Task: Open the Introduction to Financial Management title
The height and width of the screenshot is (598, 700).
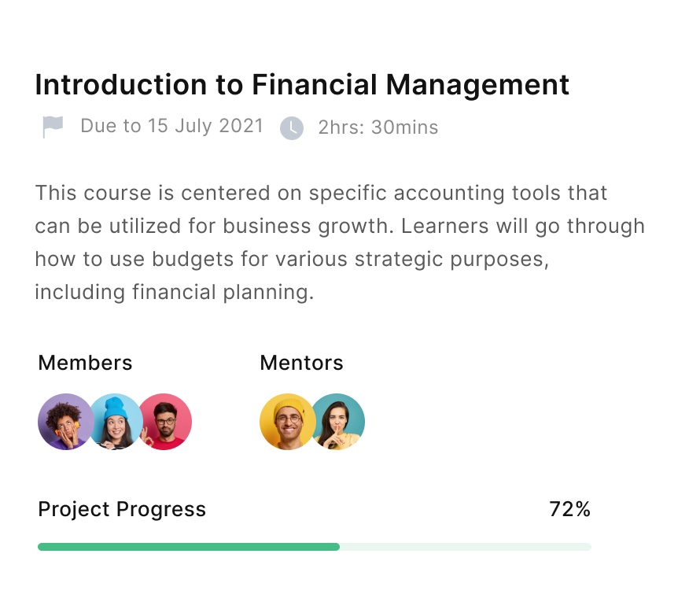Action: 302,84
